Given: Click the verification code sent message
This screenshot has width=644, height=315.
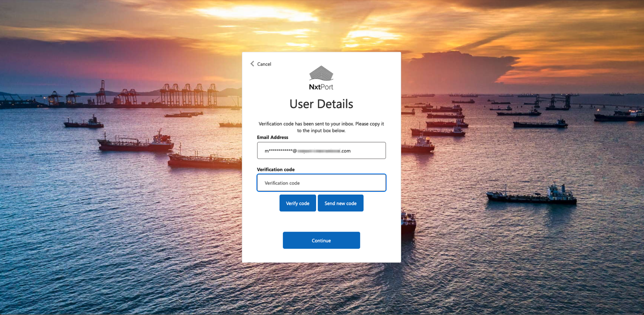Looking at the screenshot, I should (321, 127).
